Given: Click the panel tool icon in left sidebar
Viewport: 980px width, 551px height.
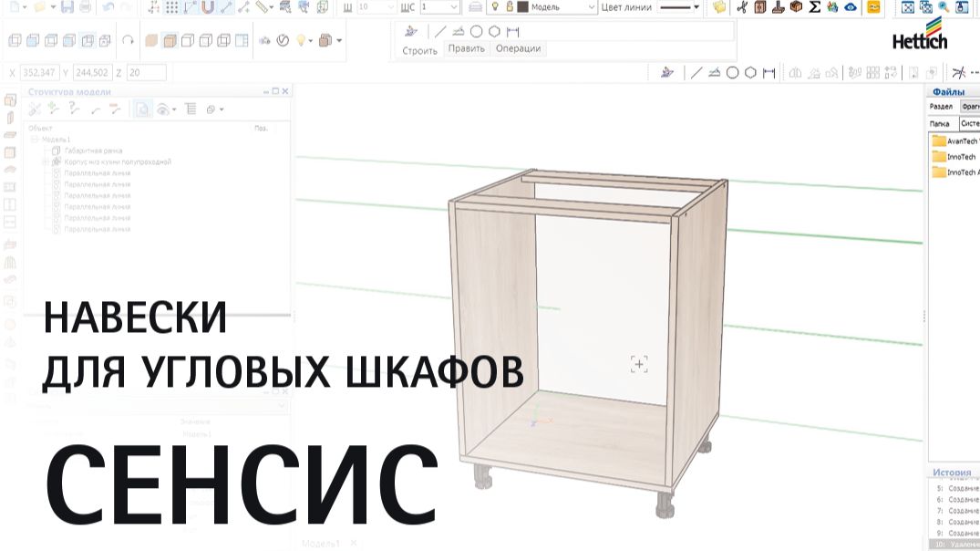Looking at the screenshot, I should (x=11, y=100).
